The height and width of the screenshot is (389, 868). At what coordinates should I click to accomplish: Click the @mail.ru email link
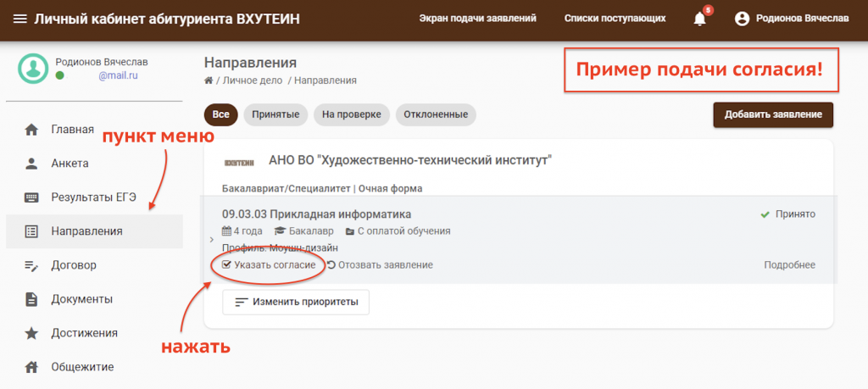click(x=118, y=75)
